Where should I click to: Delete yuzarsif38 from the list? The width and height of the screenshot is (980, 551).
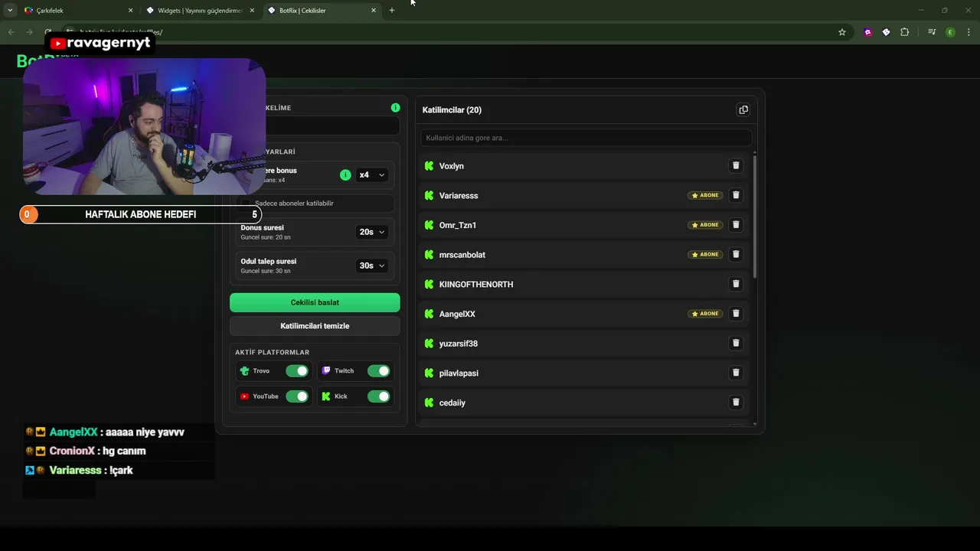point(736,343)
